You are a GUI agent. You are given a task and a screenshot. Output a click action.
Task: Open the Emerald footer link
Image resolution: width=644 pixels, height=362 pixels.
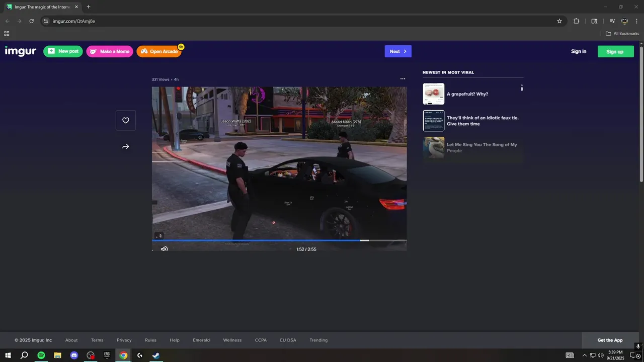[x=201, y=340]
